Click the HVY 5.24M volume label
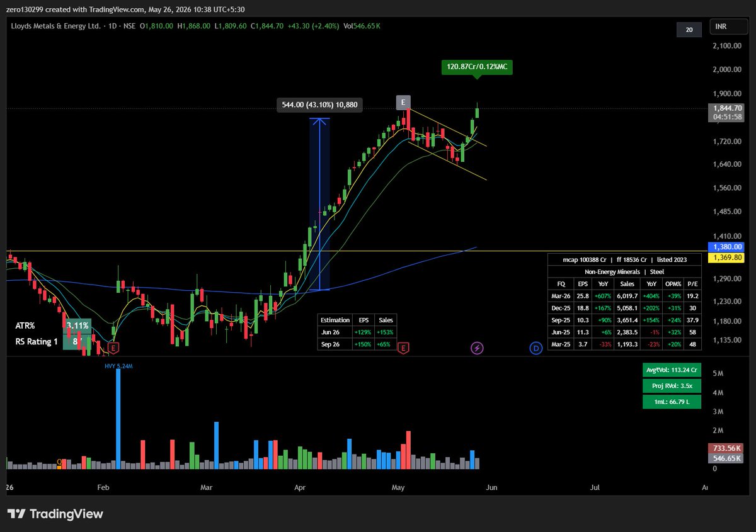 pyautogui.click(x=118, y=365)
